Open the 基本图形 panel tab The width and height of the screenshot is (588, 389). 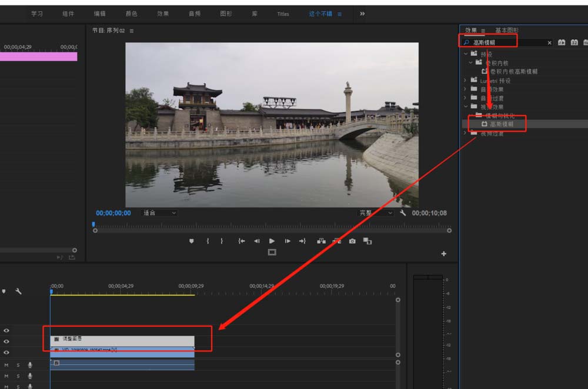point(506,31)
